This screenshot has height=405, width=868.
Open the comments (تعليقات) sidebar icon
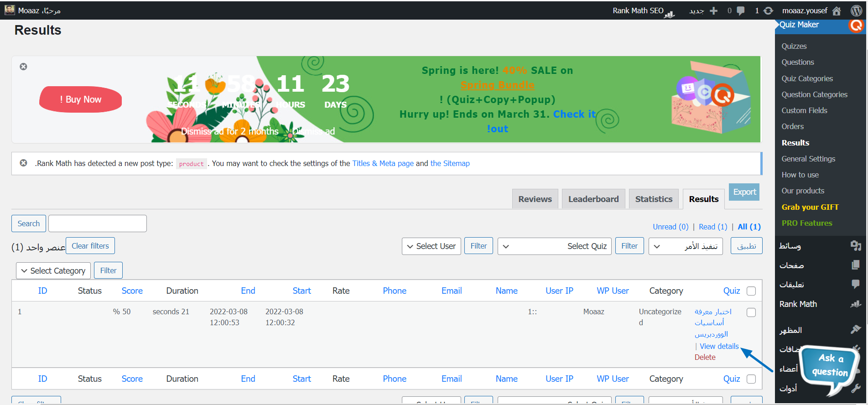(856, 284)
